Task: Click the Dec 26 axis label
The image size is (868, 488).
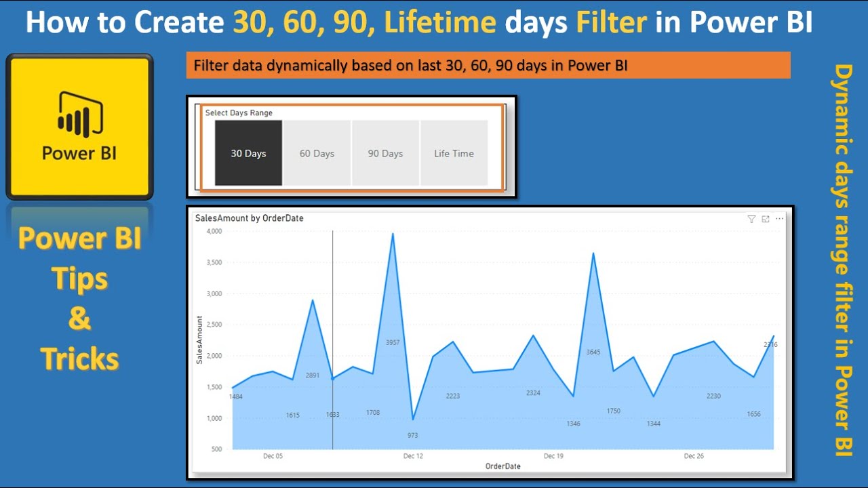Action: point(694,456)
